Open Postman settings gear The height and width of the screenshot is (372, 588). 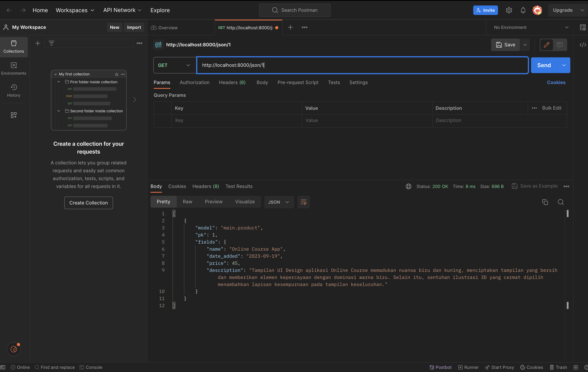(509, 10)
